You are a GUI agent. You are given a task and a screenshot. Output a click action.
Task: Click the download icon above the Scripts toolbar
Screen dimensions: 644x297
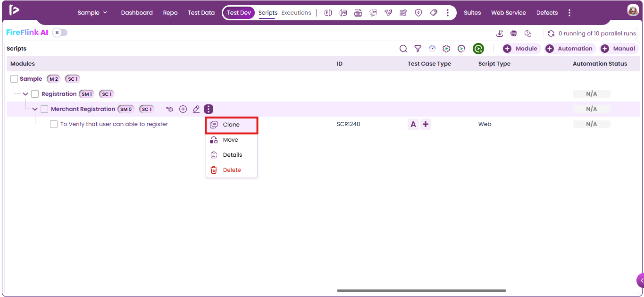pyautogui.click(x=500, y=34)
